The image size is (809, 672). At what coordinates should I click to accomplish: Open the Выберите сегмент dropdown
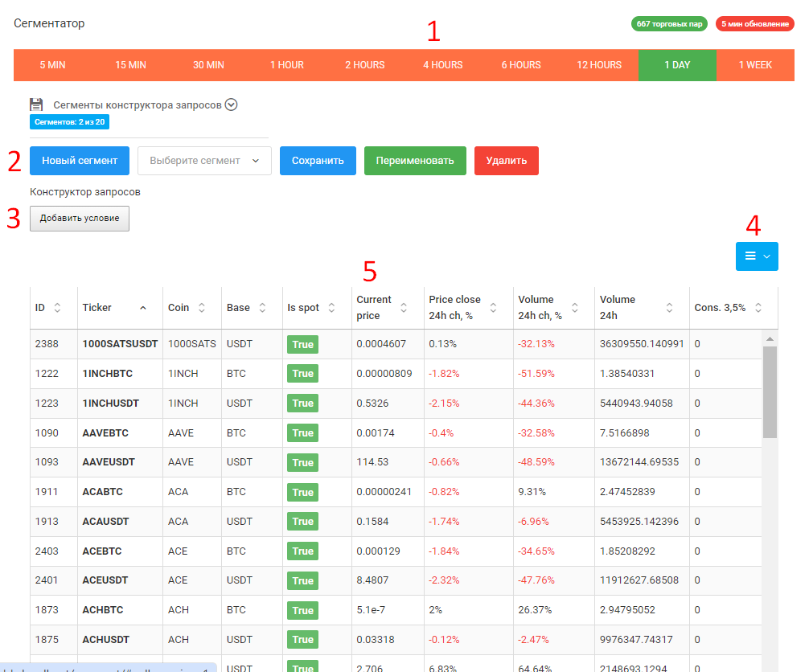[x=205, y=161]
